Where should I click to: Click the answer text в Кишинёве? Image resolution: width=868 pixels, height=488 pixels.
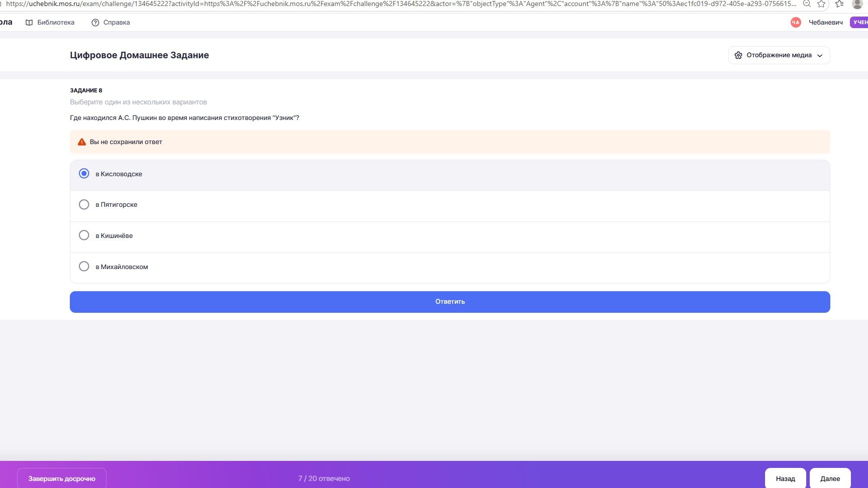[x=114, y=235]
